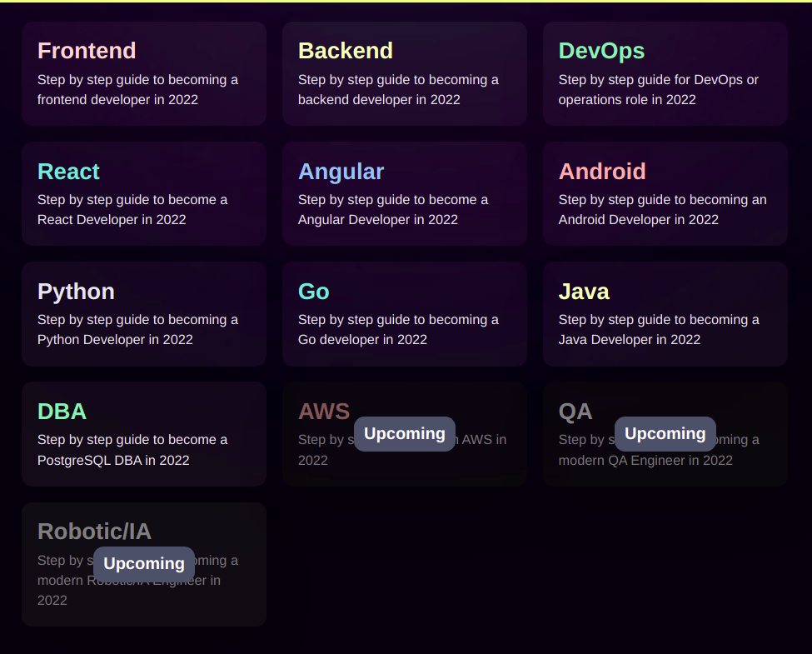812x654 pixels.
Task: Open the Android developer roadmap
Action: point(665,193)
